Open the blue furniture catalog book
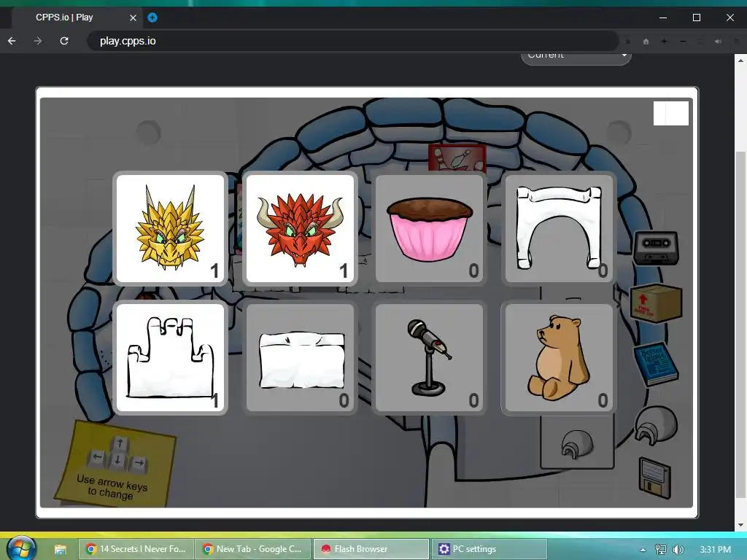747x560 pixels. coord(656,364)
